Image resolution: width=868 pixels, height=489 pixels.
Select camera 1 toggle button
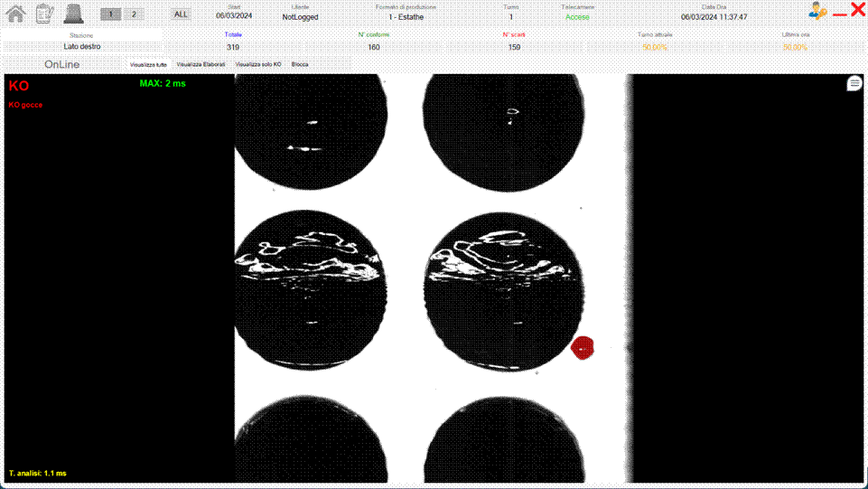click(x=110, y=14)
